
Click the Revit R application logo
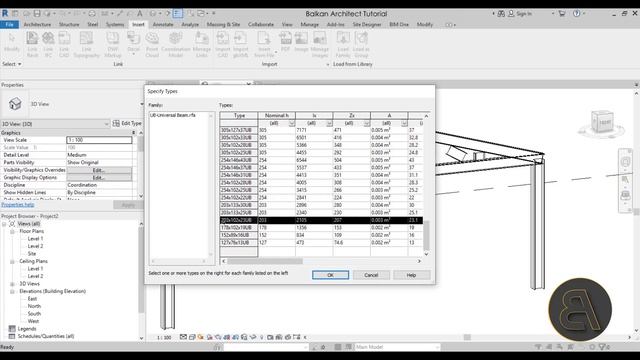pos(5,13)
